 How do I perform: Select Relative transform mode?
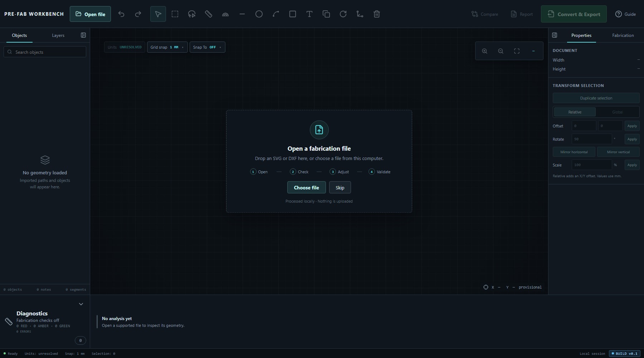point(575,112)
